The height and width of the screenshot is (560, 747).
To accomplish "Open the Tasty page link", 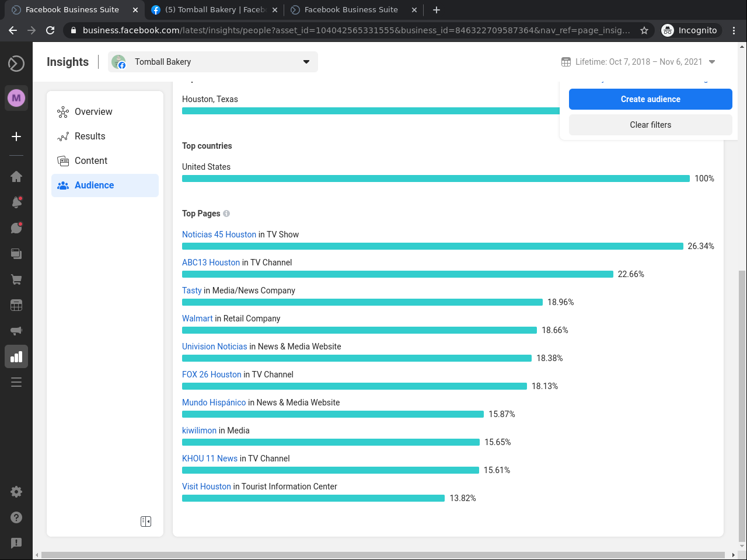I will (191, 290).
